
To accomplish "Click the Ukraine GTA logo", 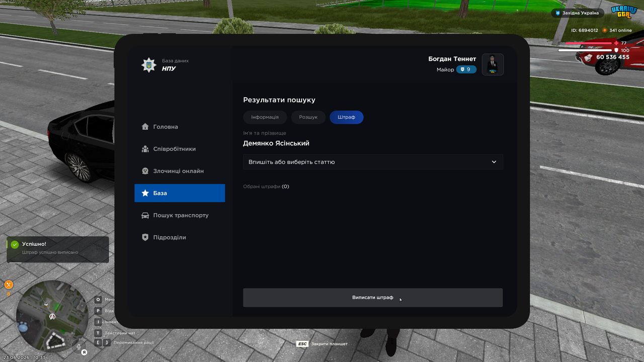I will coord(624,12).
